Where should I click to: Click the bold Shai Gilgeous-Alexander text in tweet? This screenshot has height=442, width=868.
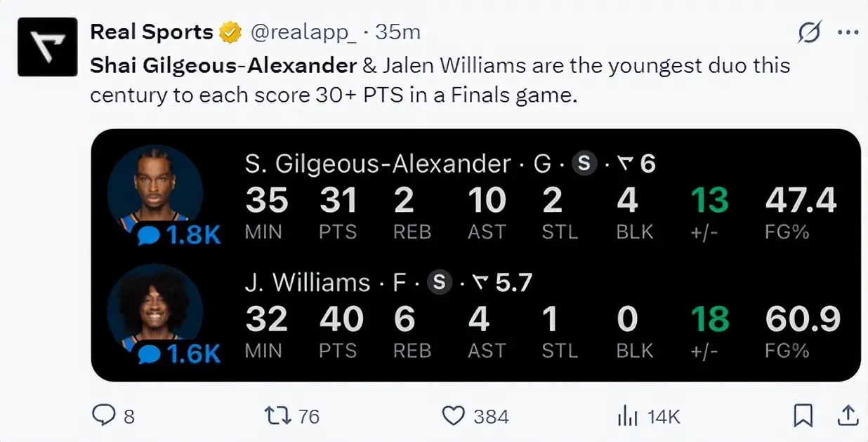(223, 66)
